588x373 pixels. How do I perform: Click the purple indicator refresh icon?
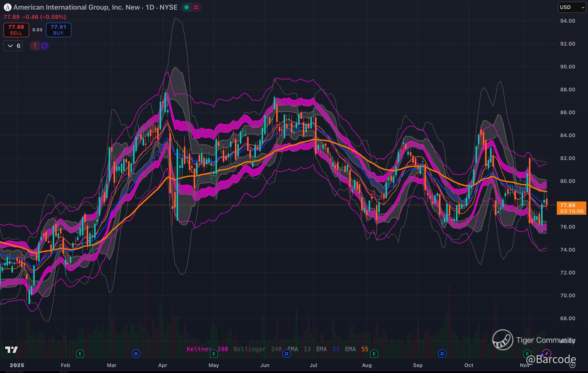(x=44, y=46)
